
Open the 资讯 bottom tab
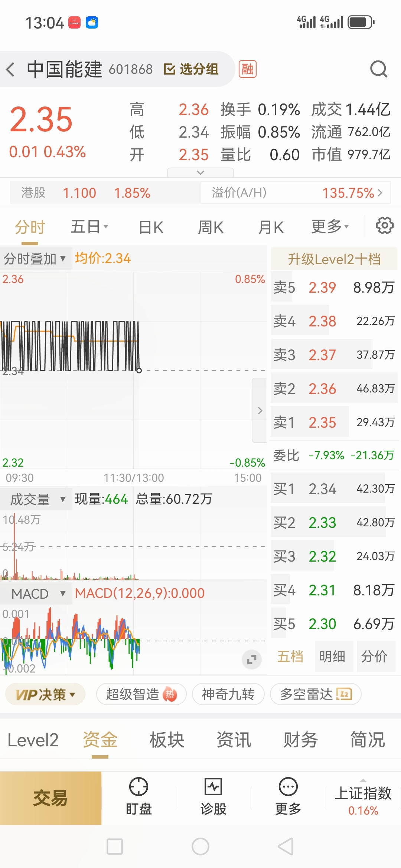234,740
